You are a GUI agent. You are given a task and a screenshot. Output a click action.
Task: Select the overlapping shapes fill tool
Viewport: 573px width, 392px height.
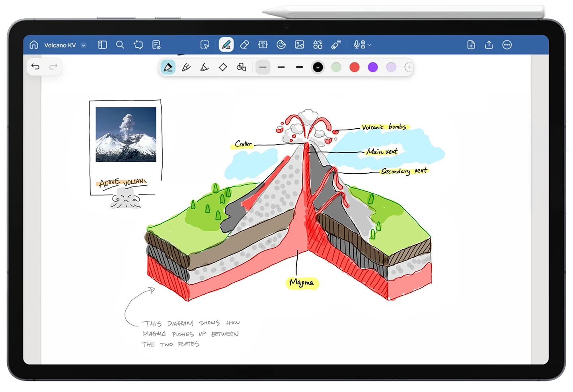[x=241, y=67]
